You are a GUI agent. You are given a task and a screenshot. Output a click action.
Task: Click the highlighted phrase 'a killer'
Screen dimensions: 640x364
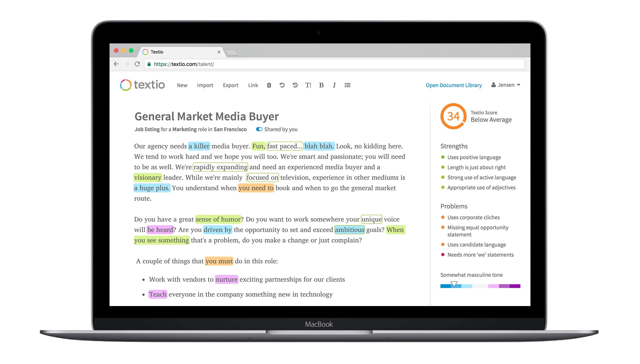point(199,146)
